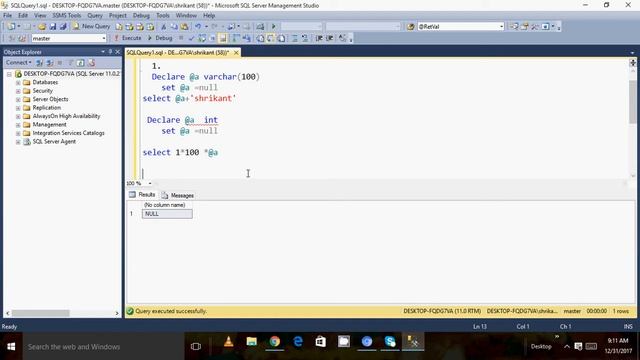Open the View menu
Screen dimensions: 640x360
pyautogui.click(x=40, y=16)
